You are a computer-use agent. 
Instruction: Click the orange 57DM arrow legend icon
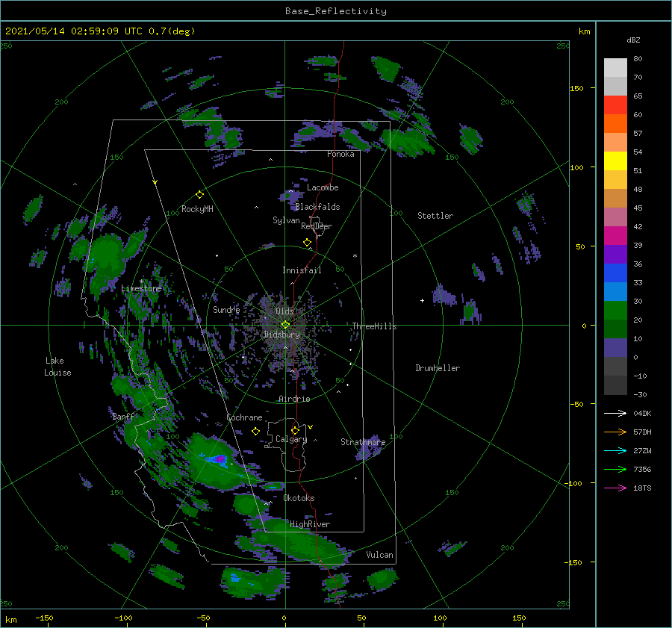615,432
